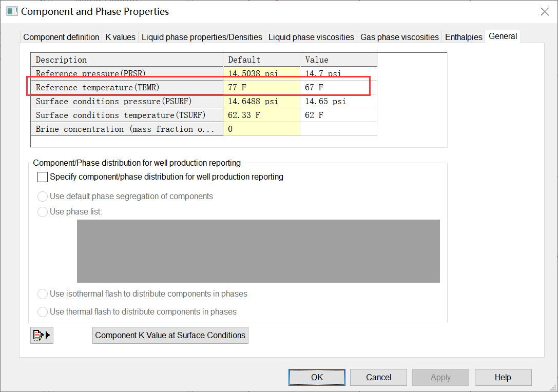Viewport: 558px width, 392px height.
Task: Open the K values tab
Action: (120, 37)
